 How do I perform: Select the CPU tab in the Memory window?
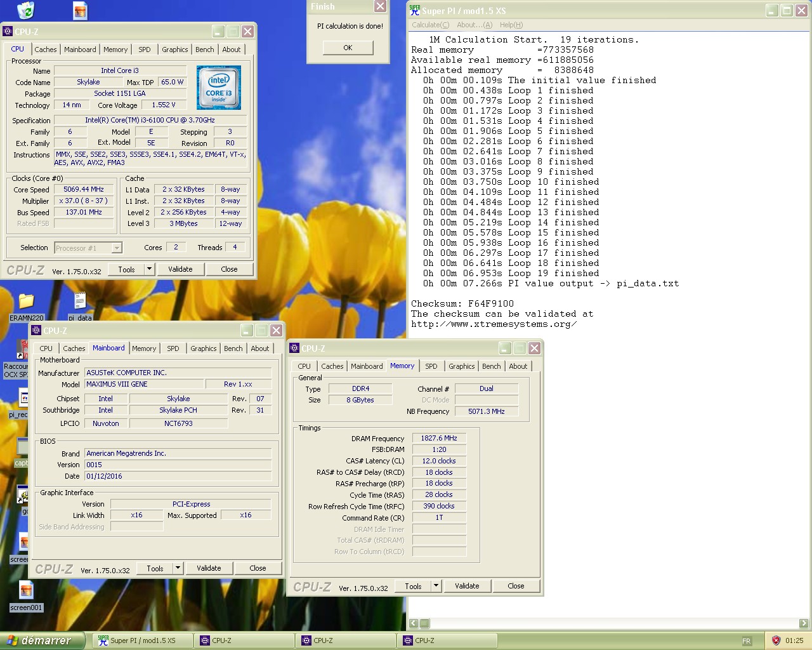[x=304, y=366]
